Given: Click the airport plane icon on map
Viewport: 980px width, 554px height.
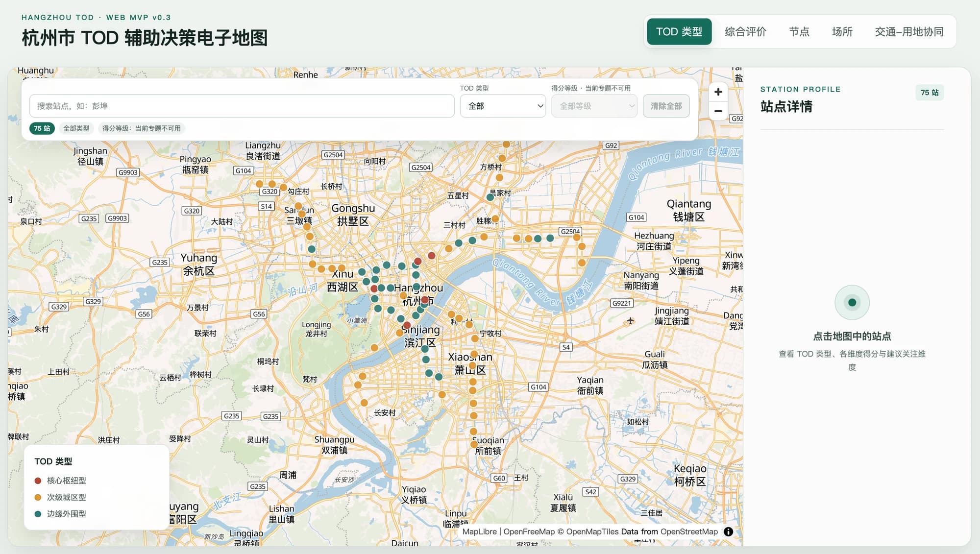Looking at the screenshot, I should (x=631, y=321).
